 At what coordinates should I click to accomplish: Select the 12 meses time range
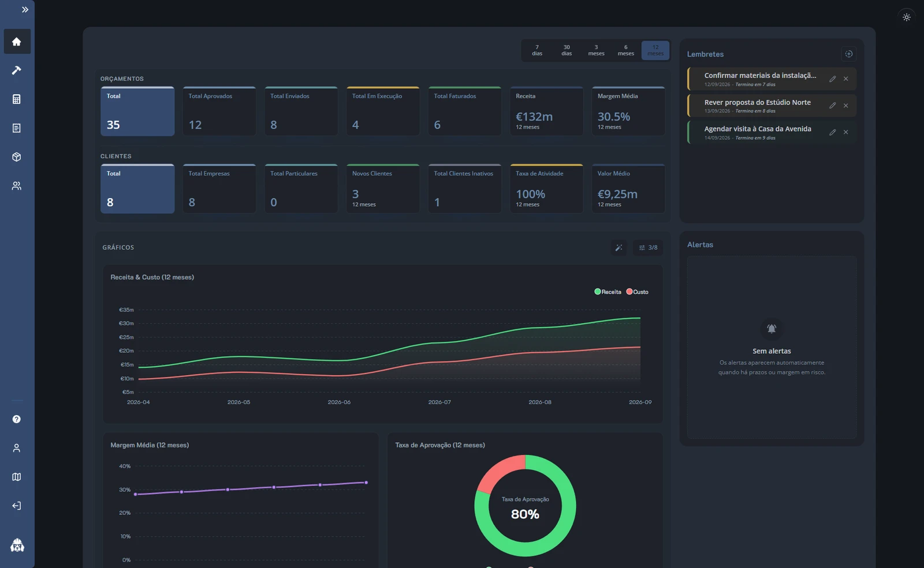[655, 50]
